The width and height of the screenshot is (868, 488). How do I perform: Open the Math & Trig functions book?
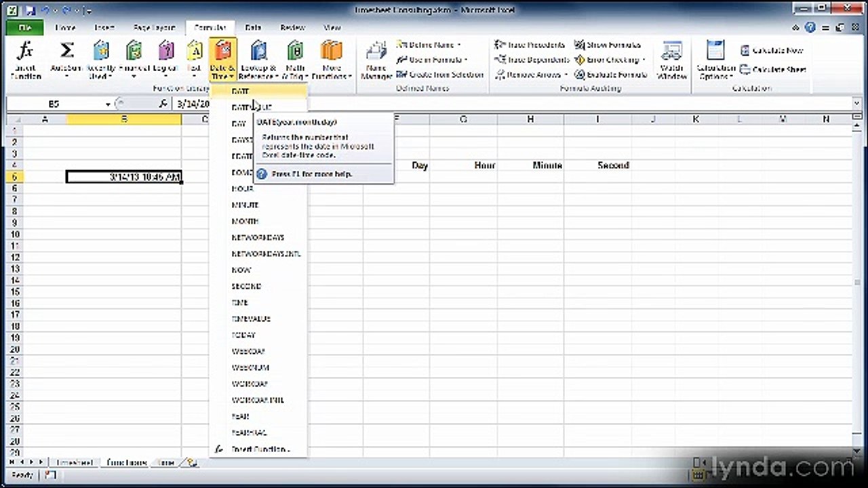pos(295,60)
